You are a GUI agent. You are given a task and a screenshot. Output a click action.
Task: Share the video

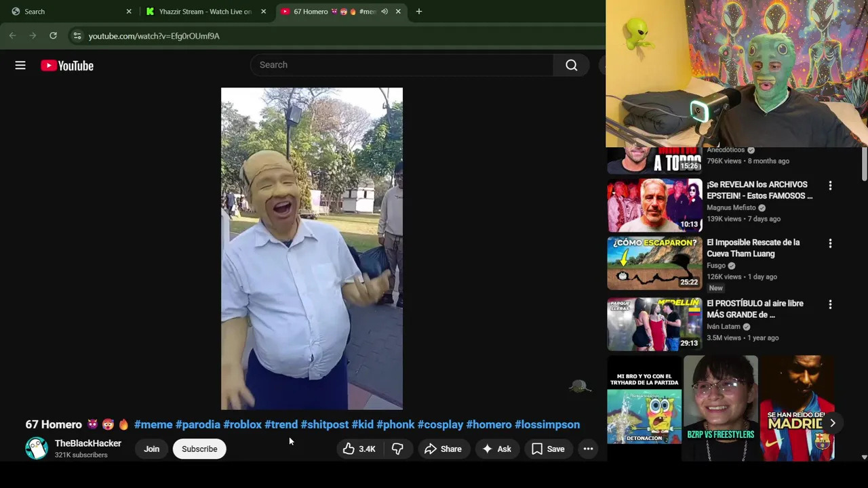[x=443, y=449]
